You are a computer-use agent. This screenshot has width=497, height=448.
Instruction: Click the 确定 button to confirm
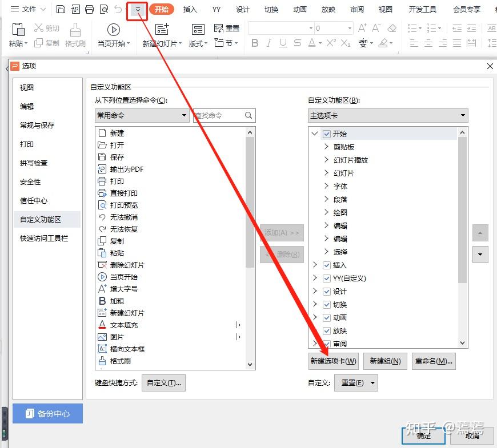(x=424, y=435)
